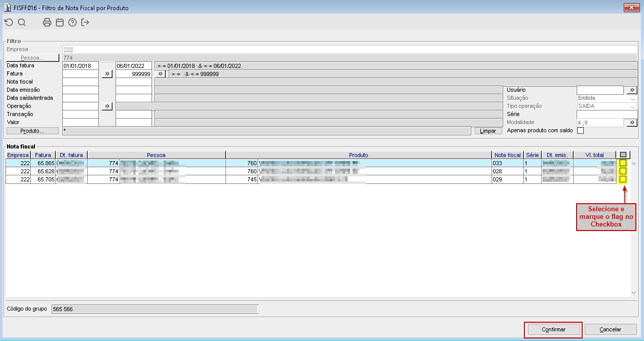Click nota fiscal cell 033
This screenshot has height=341, width=644.
[x=508, y=163]
